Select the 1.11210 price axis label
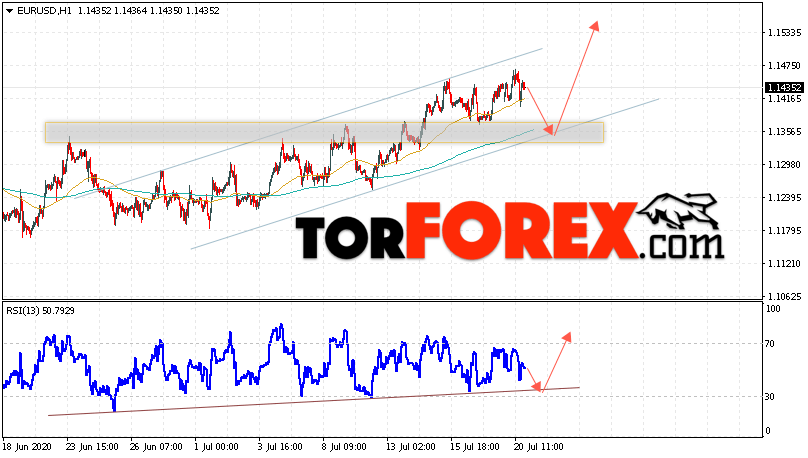Image resolution: width=808 pixels, height=458 pixels. (784, 264)
